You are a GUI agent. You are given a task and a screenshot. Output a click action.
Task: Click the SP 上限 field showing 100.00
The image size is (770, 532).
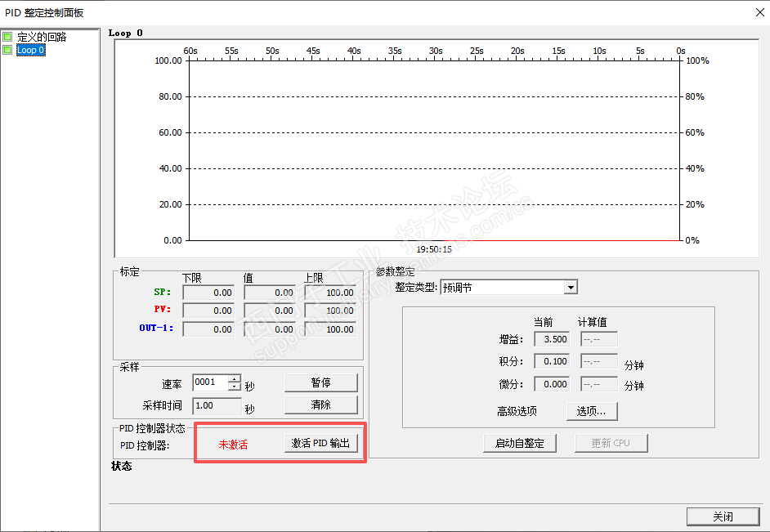click(x=330, y=293)
